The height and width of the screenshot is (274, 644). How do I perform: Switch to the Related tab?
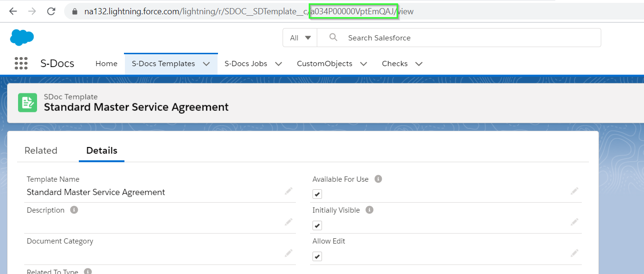click(x=41, y=150)
